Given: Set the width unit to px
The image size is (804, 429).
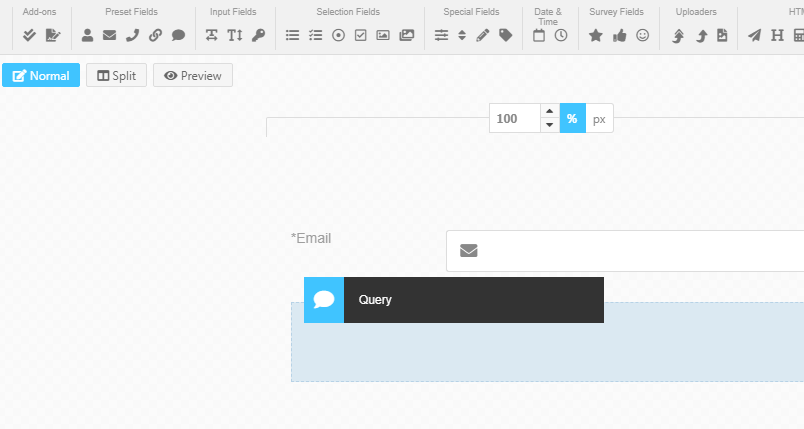Looking at the screenshot, I should pos(599,118).
